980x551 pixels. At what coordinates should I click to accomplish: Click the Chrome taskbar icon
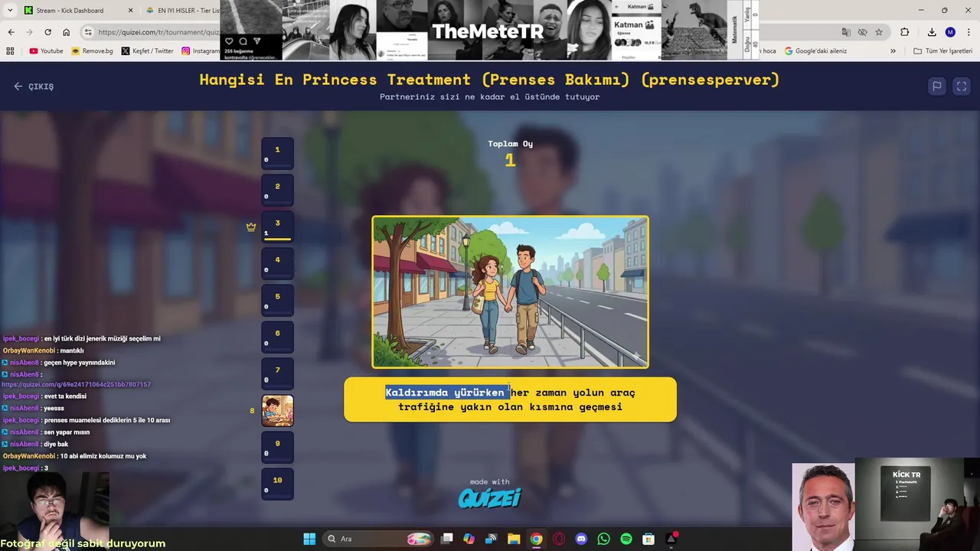536,539
